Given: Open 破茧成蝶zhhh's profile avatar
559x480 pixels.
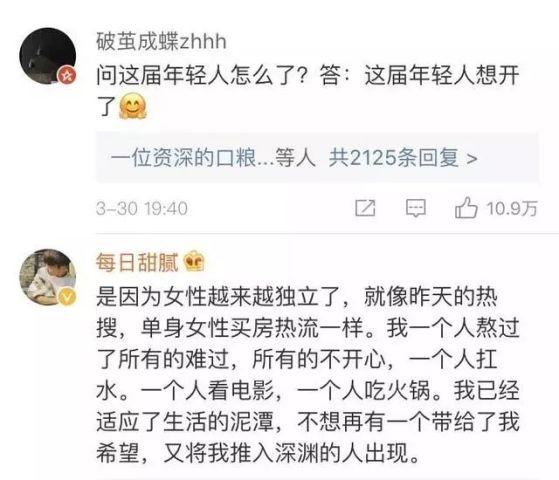Looking at the screenshot, I should point(48,56).
